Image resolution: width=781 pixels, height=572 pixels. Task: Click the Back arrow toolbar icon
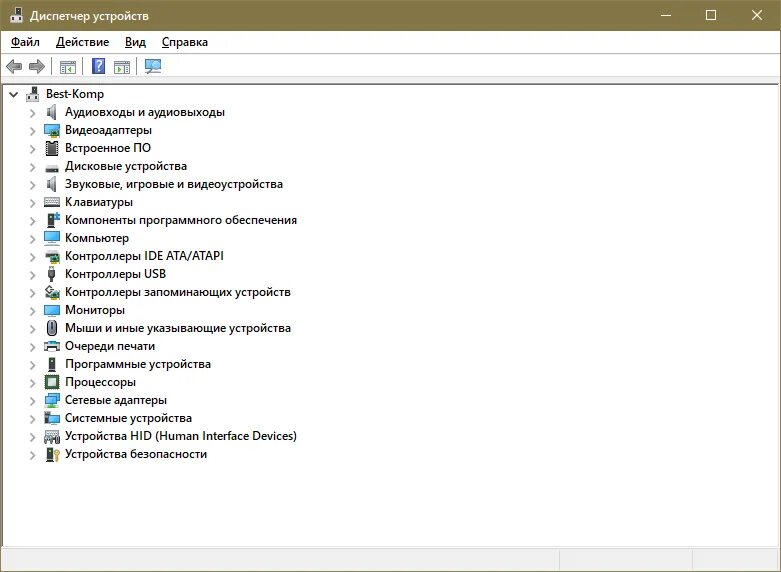pos(14,66)
